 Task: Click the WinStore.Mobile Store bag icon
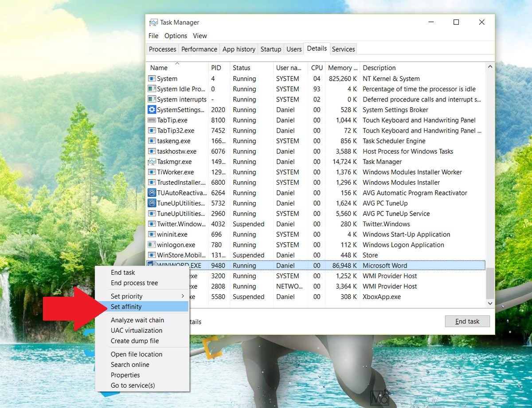tap(152, 255)
